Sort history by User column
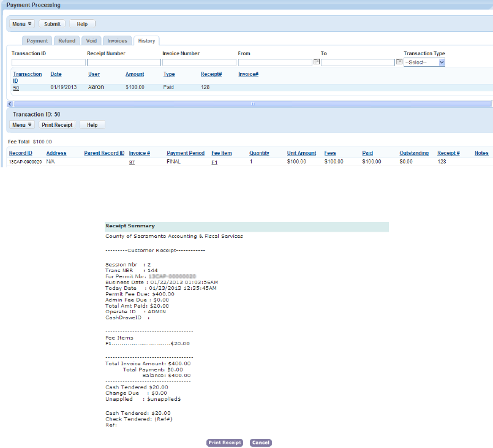This screenshot has width=493, height=448. pyautogui.click(x=94, y=74)
